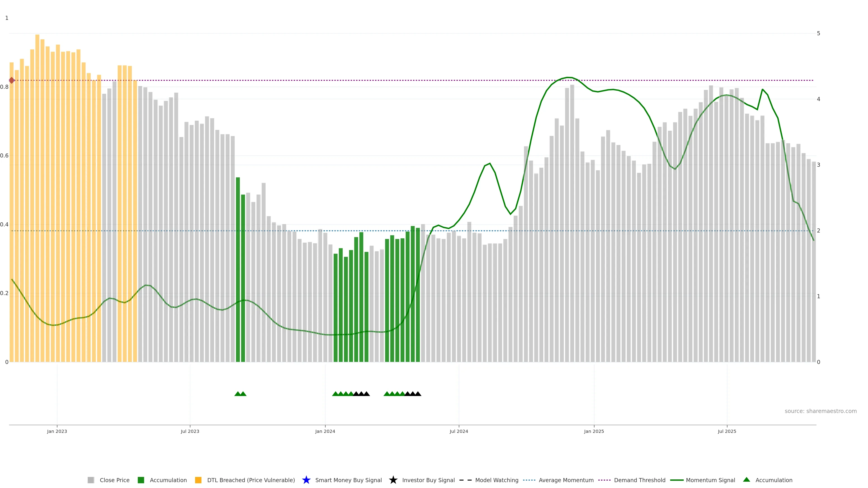Image resolution: width=868 pixels, height=488 pixels.
Task: Click the orange DTL Breached legend swatch
Action: [198, 480]
